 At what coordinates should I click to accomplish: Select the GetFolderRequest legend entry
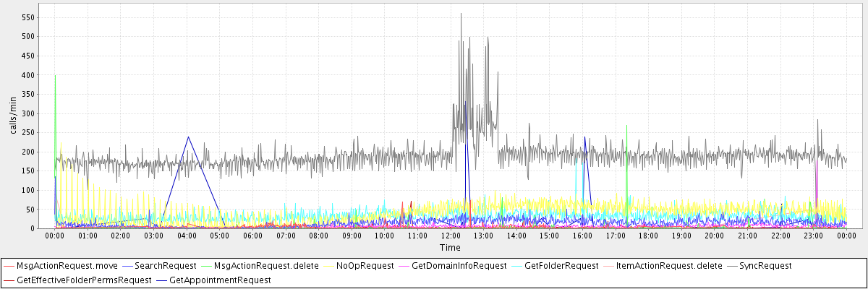pos(561,267)
